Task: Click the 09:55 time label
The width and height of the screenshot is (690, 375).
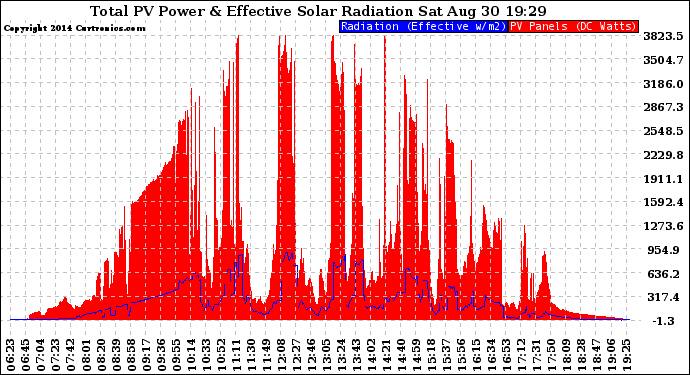Action: point(176,354)
